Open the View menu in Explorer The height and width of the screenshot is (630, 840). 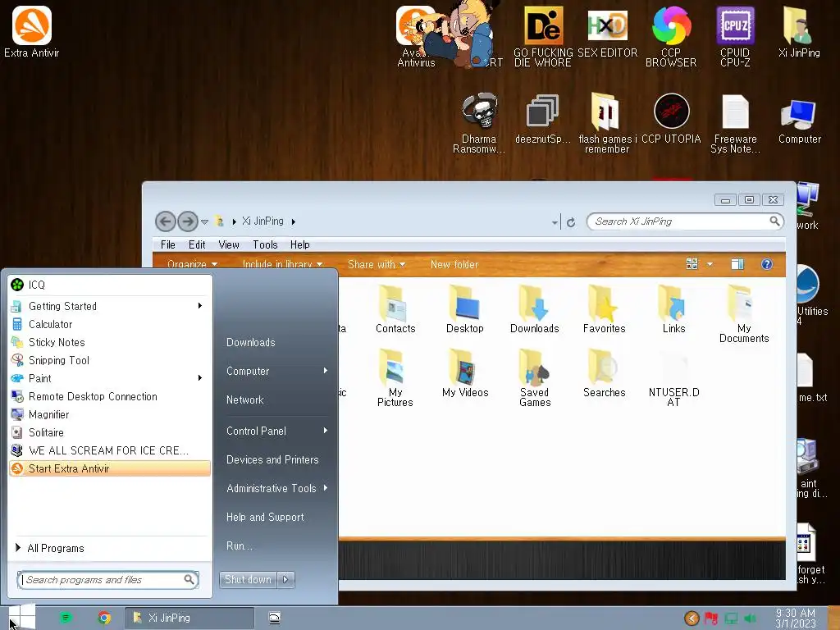coord(229,244)
